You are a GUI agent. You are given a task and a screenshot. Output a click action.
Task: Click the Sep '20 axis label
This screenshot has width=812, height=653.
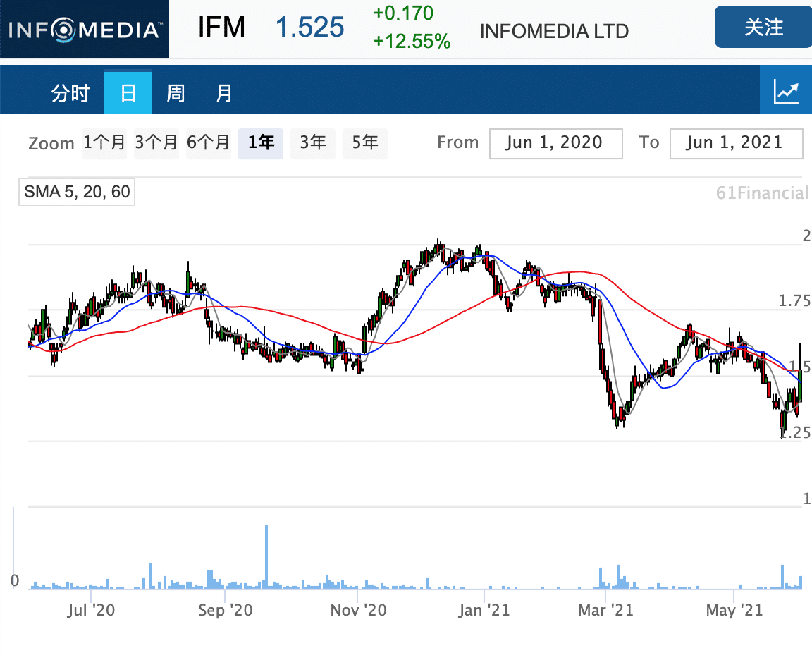pos(226,610)
